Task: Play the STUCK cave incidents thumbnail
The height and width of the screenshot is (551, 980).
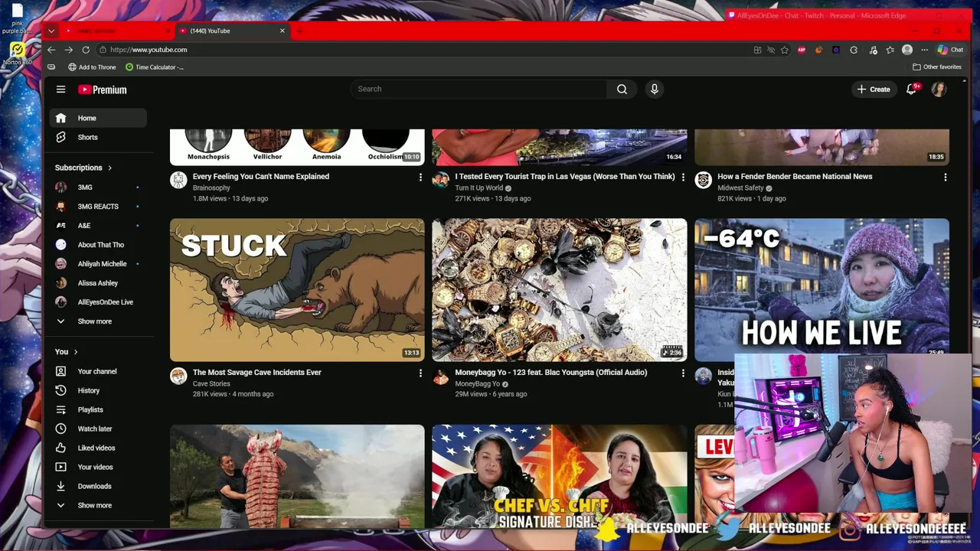Action: [297, 290]
